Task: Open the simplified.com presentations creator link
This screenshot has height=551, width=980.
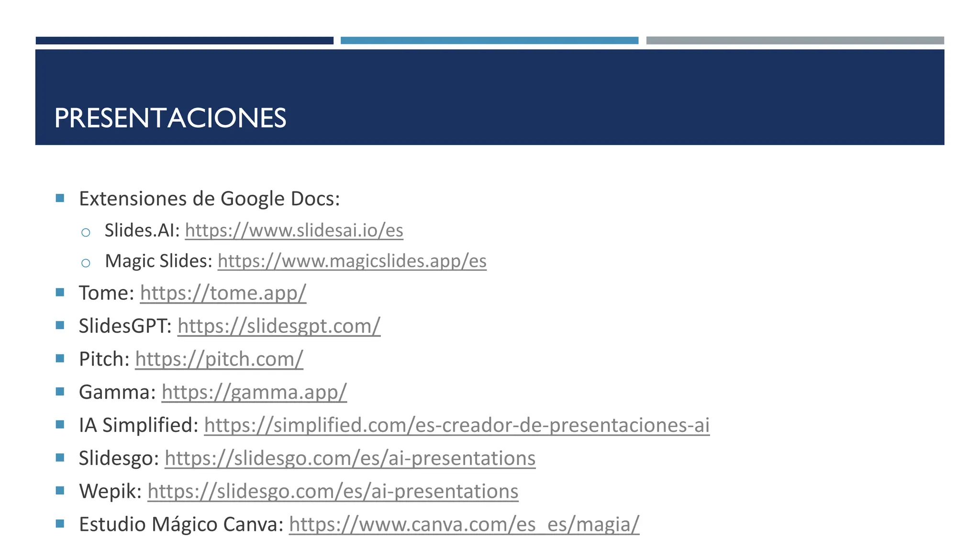Action: tap(457, 425)
